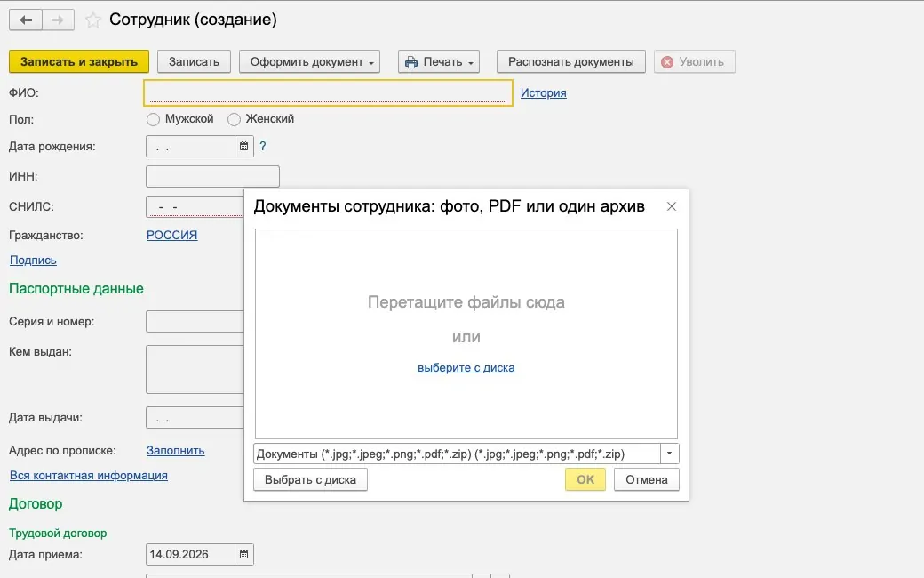924x578 pixels.
Task: Open the Подпись link
Action: point(33,260)
